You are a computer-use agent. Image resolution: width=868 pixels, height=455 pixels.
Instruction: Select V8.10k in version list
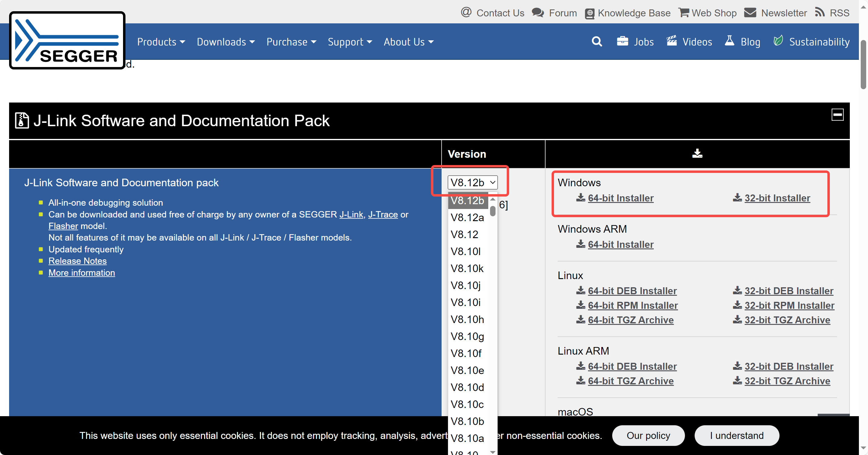click(x=468, y=268)
